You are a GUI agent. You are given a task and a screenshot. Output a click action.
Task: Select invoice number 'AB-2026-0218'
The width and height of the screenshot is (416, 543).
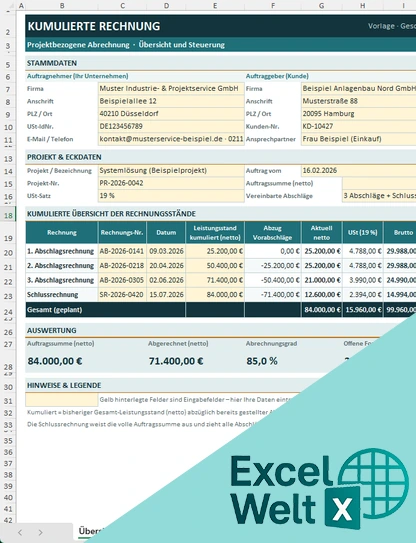122,266
